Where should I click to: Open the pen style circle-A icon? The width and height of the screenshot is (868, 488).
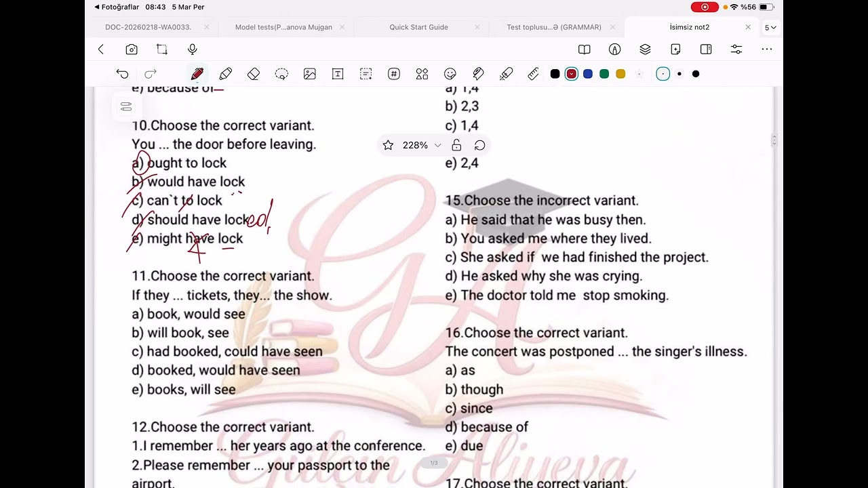pos(615,49)
